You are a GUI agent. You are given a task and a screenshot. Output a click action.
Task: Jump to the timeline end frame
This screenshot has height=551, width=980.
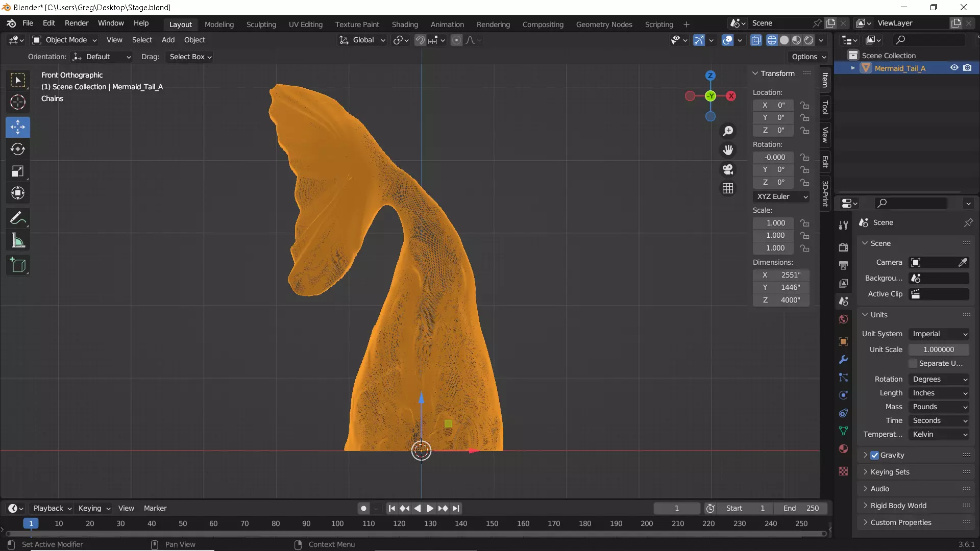pos(456,508)
